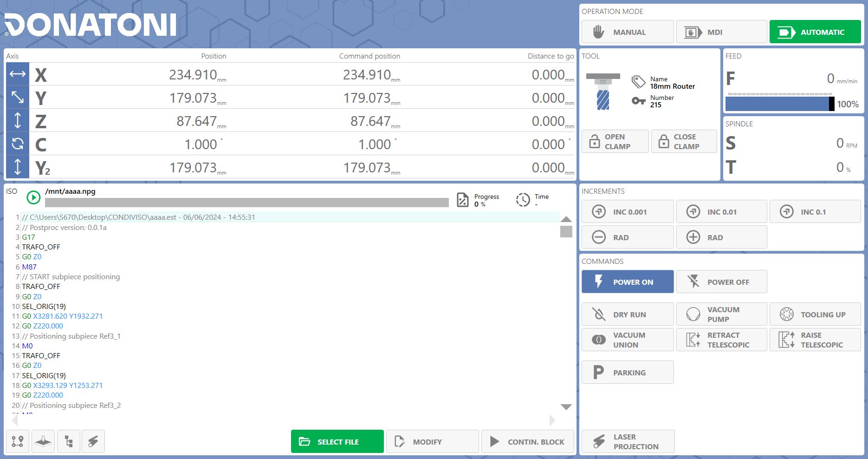Click the feed override slider at 100%
Screen dimensions: 868x459
[780, 104]
